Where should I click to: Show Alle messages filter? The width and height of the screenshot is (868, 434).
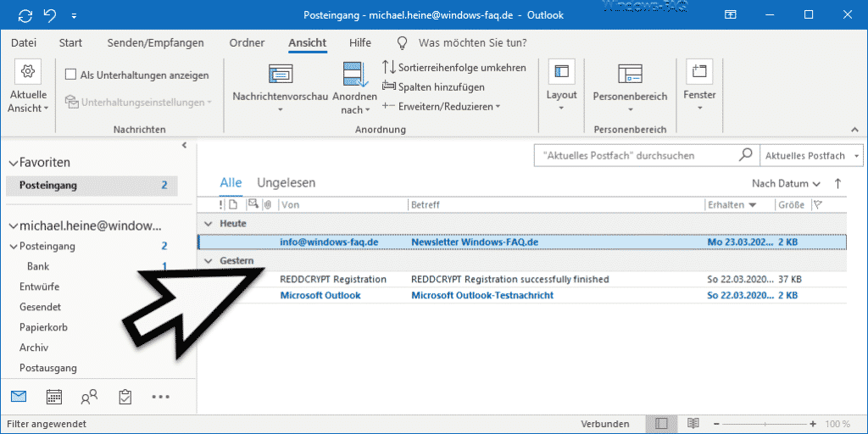231,183
